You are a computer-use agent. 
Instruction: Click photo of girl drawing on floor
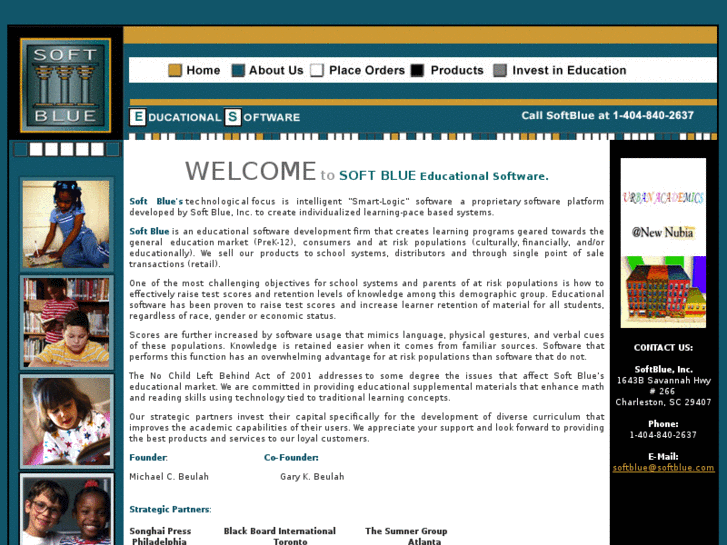pyautogui.click(x=66, y=224)
